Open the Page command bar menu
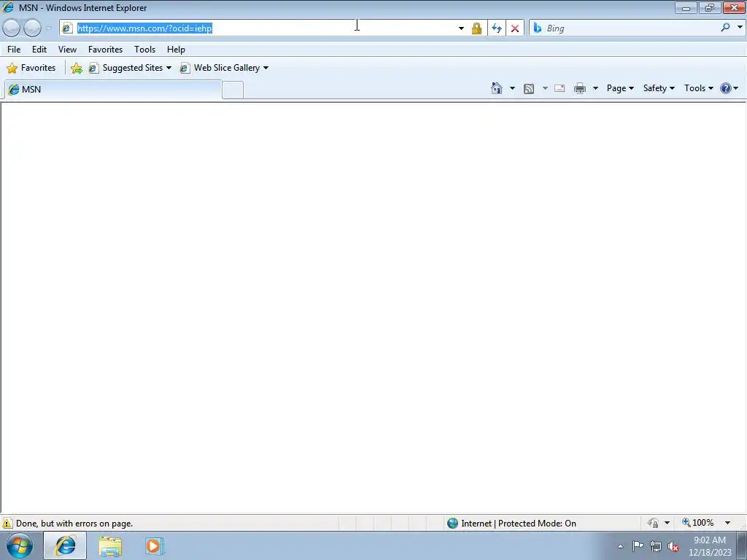The height and width of the screenshot is (560, 747). pos(620,88)
